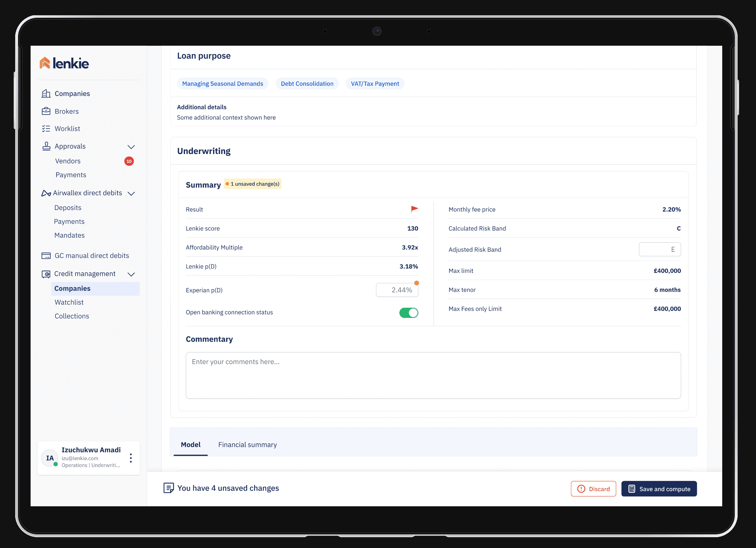Image resolution: width=756 pixels, height=548 pixels.
Task: Click the IA user avatar
Action: (x=50, y=458)
